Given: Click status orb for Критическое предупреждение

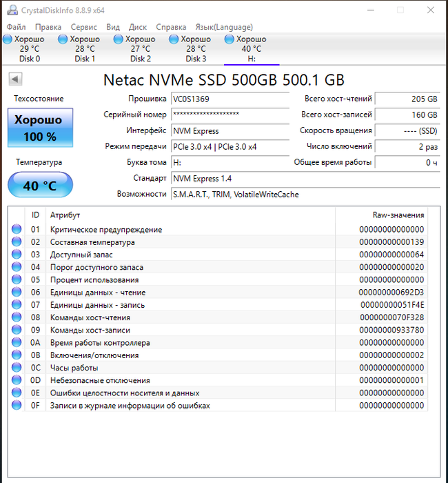Looking at the screenshot, I should 17,229.
